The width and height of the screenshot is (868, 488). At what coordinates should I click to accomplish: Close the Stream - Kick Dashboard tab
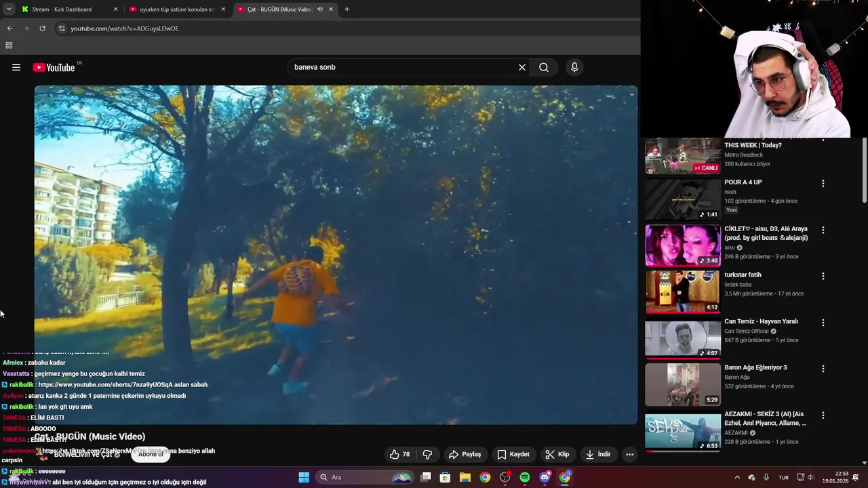(115, 9)
